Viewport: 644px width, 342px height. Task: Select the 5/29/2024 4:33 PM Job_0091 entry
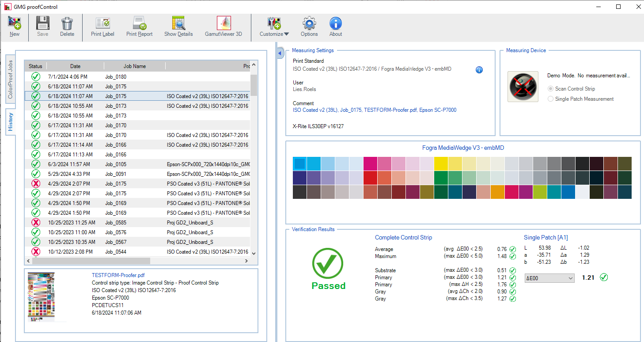click(x=137, y=174)
